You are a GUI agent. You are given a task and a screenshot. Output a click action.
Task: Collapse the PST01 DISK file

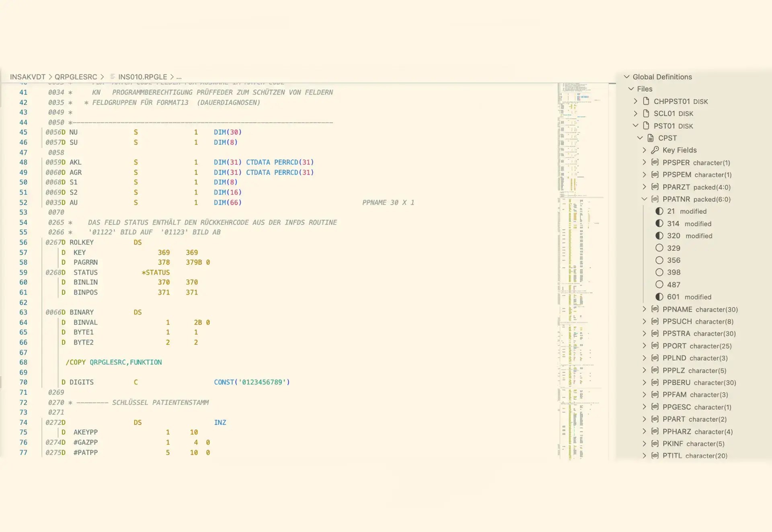click(x=635, y=126)
